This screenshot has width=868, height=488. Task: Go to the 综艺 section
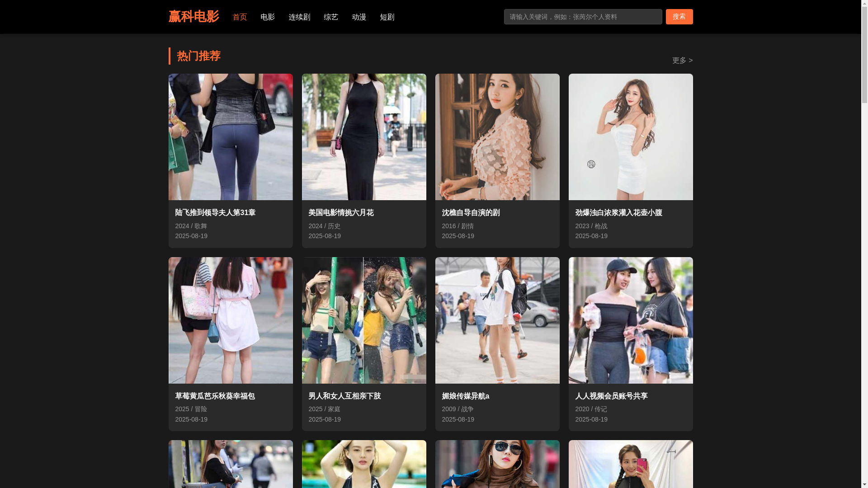(331, 17)
